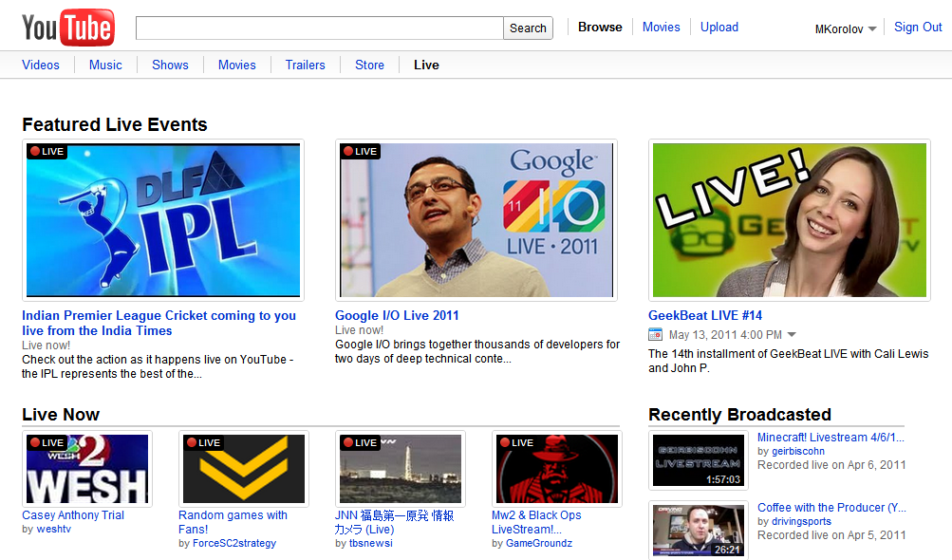952x560 pixels.
Task: Open Movies in the top header links
Action: pyautogui.click(x=662, y=27)
